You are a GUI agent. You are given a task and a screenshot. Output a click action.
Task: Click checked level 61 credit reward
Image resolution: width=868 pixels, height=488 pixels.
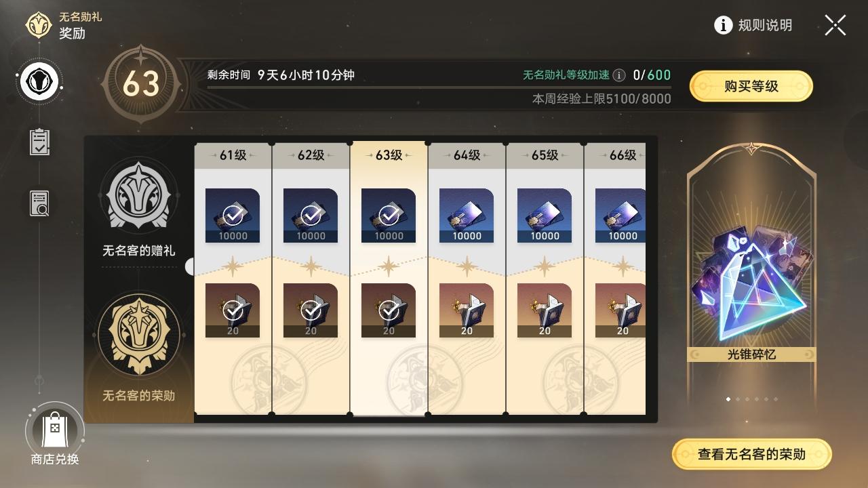[x=233, y=216]
